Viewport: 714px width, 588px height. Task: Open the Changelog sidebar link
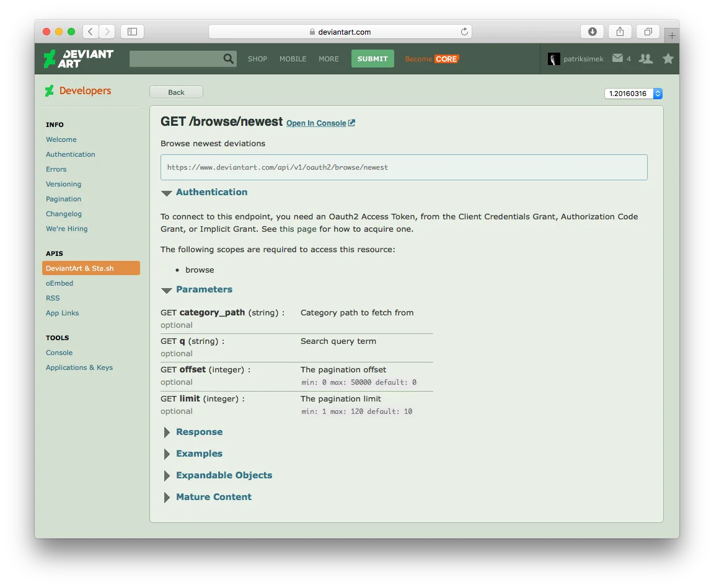tap(64, 214)
